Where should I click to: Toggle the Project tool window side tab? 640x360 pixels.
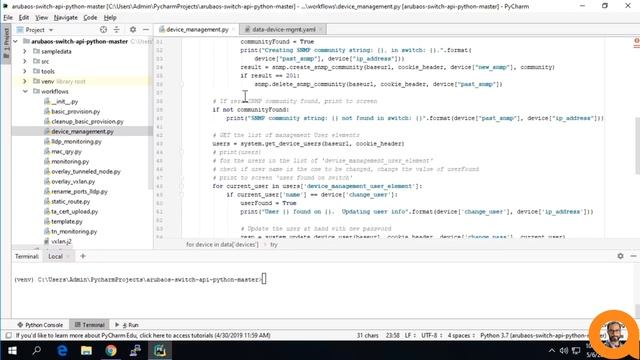pos(6,44)
